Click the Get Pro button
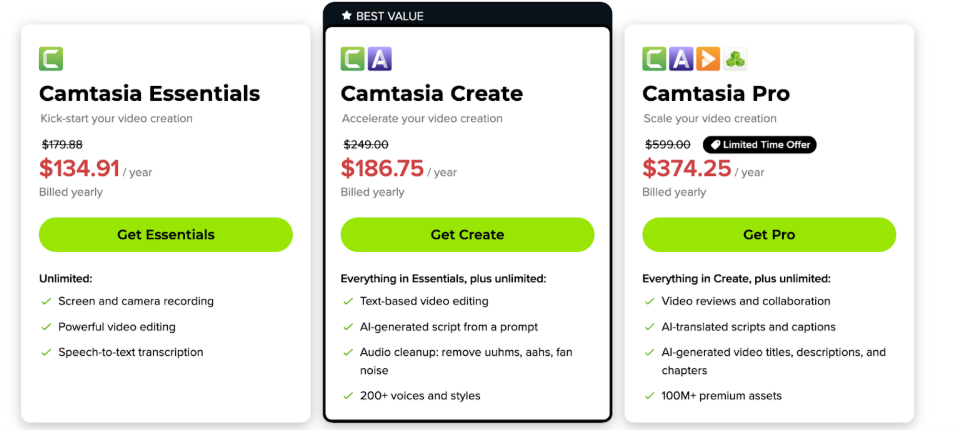 click(769, 235)
